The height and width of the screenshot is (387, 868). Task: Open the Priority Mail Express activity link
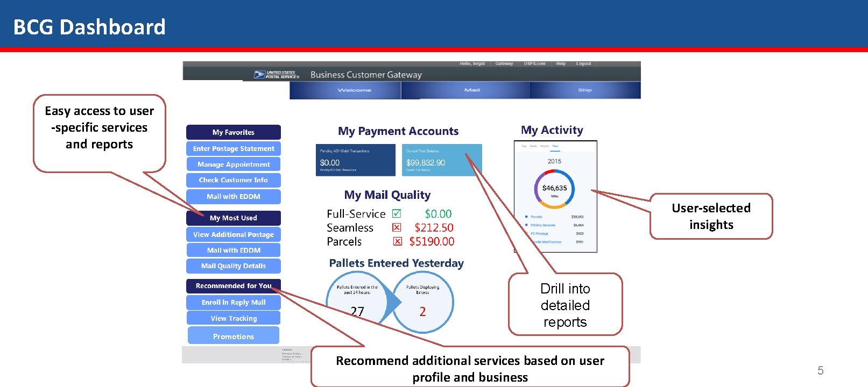point(546,242)
